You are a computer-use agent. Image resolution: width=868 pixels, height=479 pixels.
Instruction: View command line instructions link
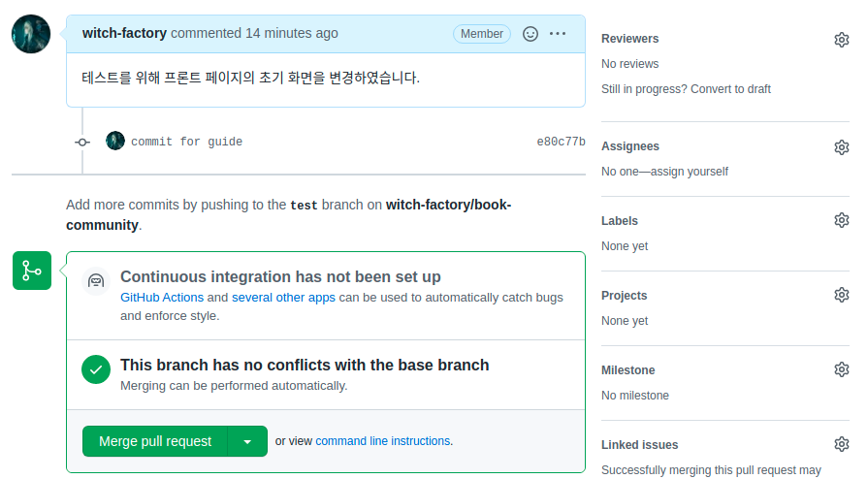point(382,441)
